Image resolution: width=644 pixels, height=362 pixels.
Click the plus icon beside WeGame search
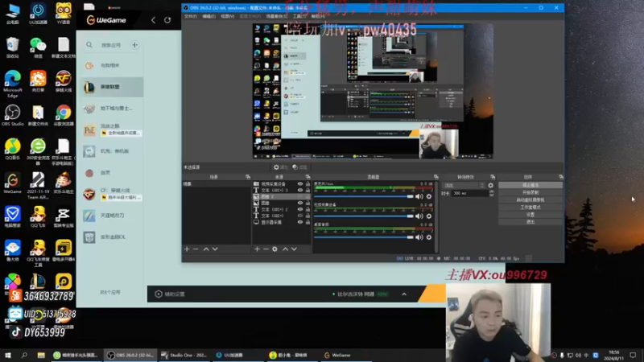(x=134, y=45)
